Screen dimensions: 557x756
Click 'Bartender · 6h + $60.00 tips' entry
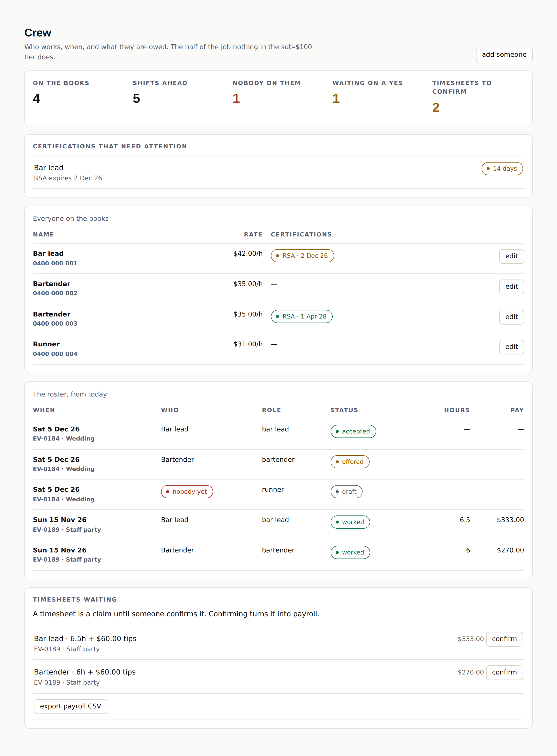[x=85, y=672]
